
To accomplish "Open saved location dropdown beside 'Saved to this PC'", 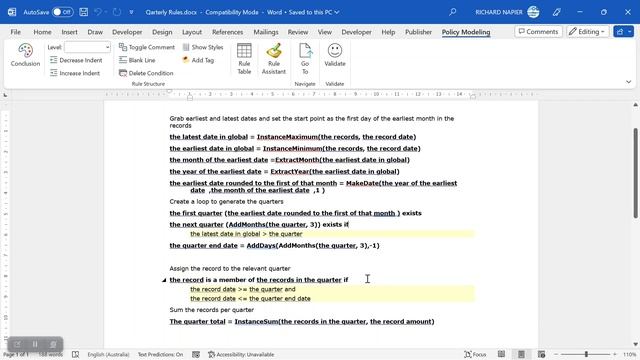I will tap(337, 12).
